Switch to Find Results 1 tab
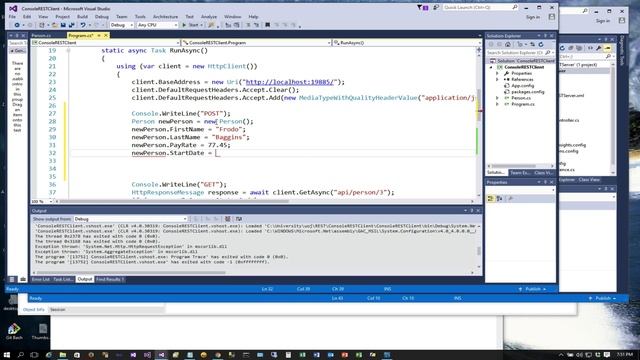The height and width of the screenshot is (360, 640). (110, 280)
